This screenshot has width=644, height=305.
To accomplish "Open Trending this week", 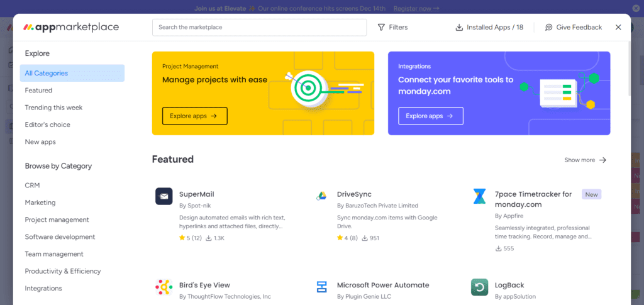I will (53, 108).
